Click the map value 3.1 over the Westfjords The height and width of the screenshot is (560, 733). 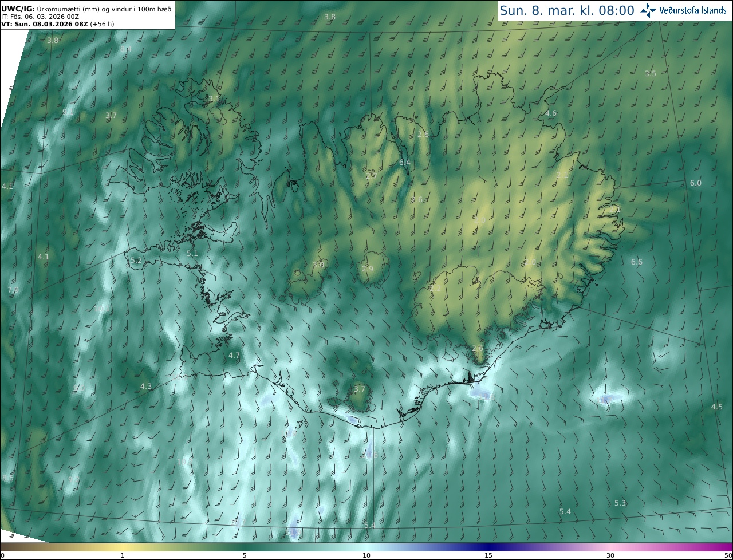point(214,98)
